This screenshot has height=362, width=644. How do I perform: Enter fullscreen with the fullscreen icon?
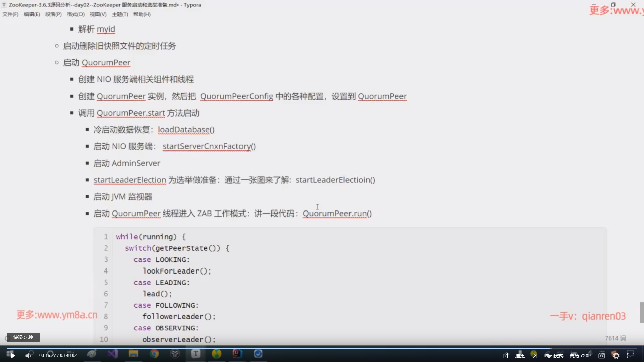631,355
